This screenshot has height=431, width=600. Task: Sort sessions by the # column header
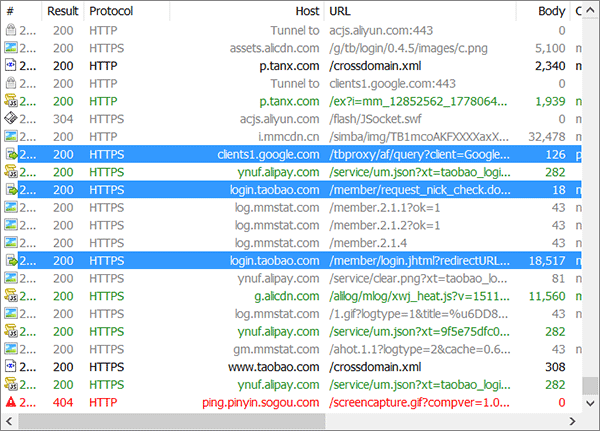[x=21, y=11]
